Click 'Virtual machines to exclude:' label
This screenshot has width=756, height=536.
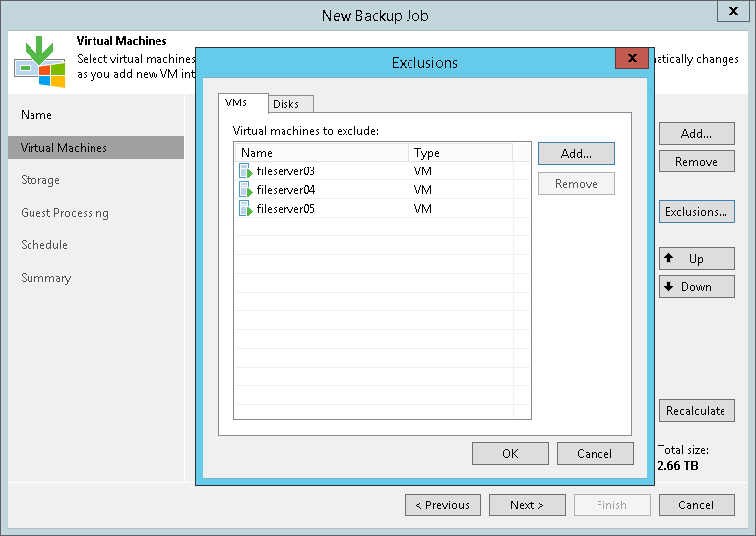(x=306, y=131)
